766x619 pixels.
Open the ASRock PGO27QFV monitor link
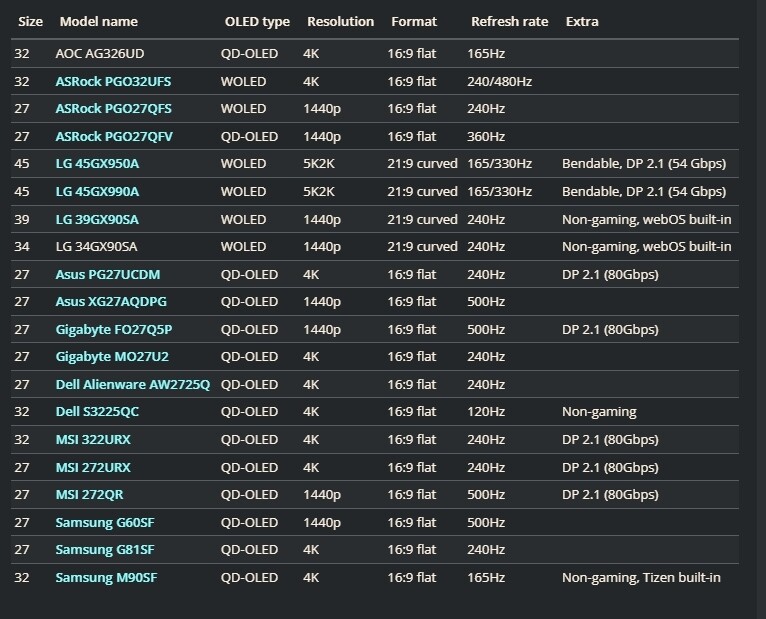pos(113,136)
